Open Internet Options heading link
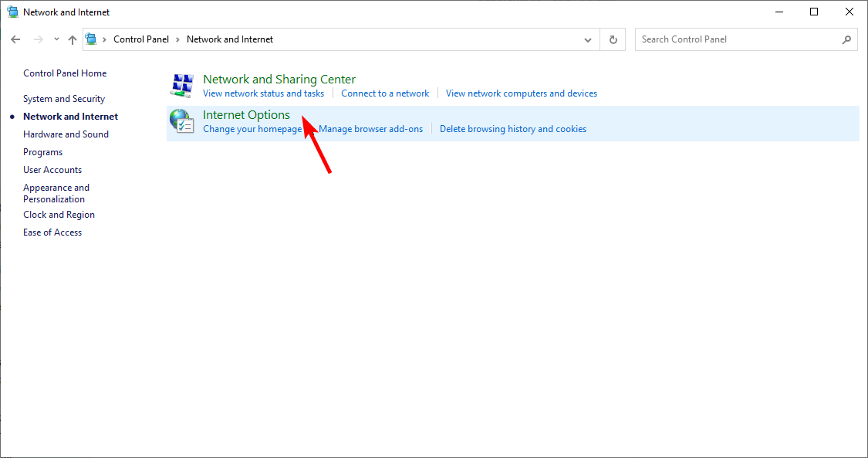868x458 pixels. tap(246, 114)
